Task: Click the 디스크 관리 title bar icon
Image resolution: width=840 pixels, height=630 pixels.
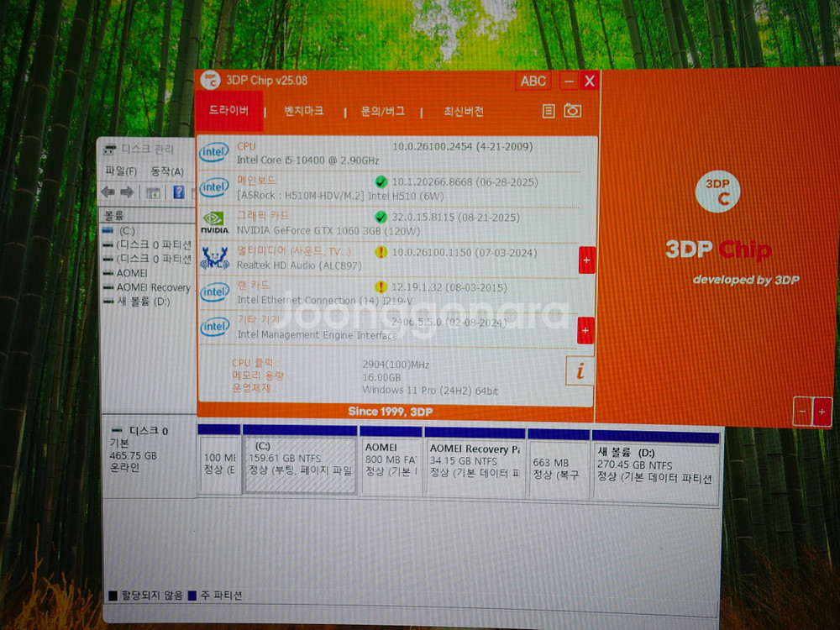Action: pos(109,150)
